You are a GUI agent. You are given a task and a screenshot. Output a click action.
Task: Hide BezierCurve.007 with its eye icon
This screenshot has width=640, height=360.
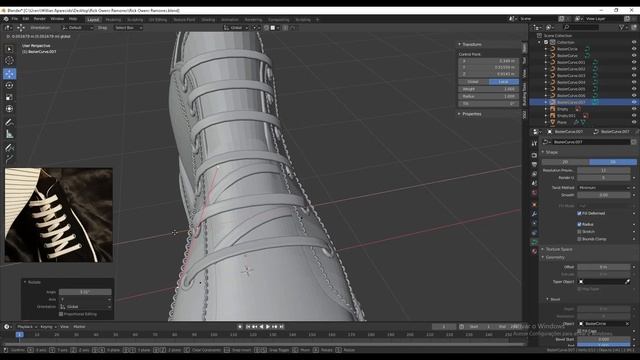(x=634, y=102)
